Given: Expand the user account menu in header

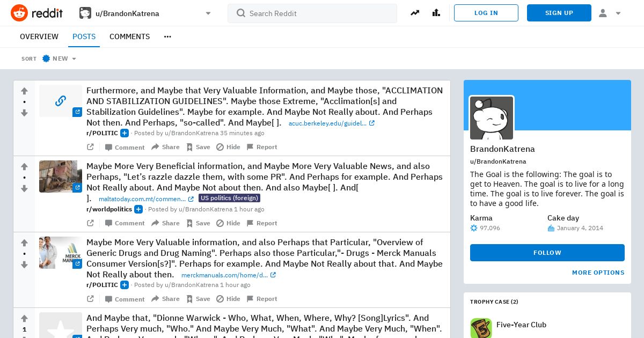Looking at the screenshot, I should (x=610, y=13).
